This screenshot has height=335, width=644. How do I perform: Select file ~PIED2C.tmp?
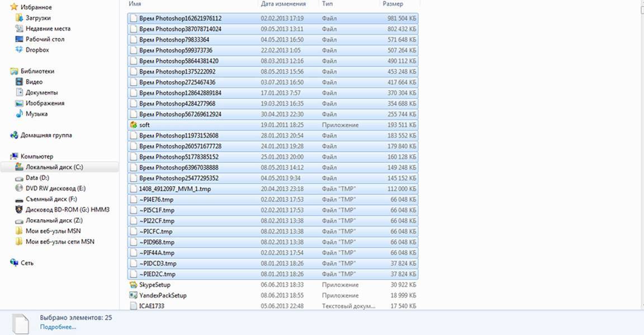273,274
